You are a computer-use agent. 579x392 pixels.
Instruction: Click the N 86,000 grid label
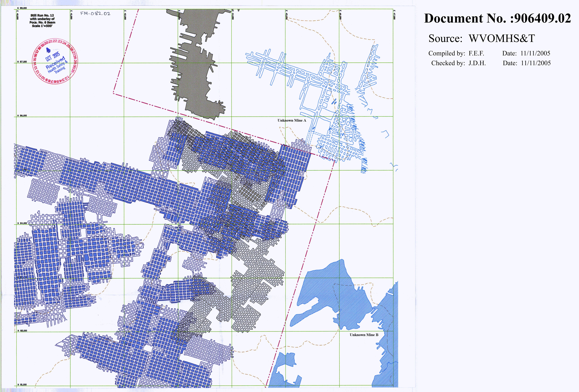tap(22, 116)
